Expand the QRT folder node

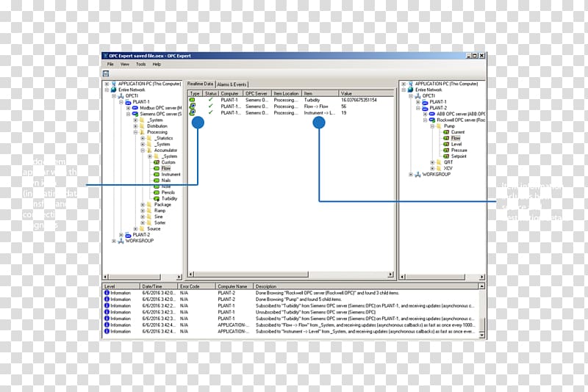(432, 162)
